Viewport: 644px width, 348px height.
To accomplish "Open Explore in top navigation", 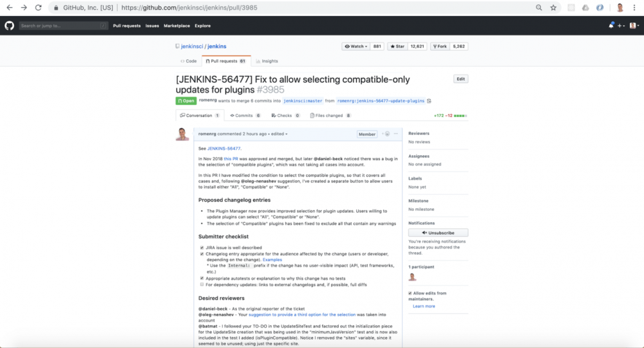I will (202, 26).
